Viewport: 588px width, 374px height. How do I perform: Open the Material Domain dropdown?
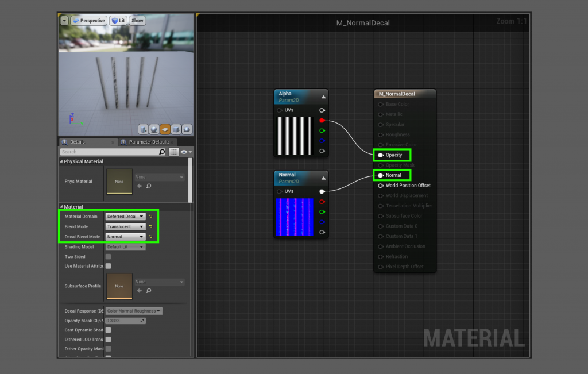(x=125, y=217)
